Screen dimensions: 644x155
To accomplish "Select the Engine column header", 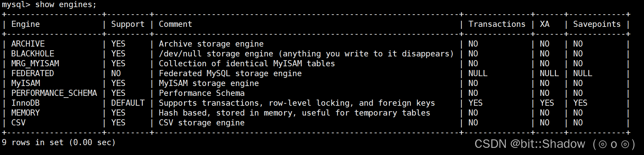I will pyautogui.click(x=26, y=24).
